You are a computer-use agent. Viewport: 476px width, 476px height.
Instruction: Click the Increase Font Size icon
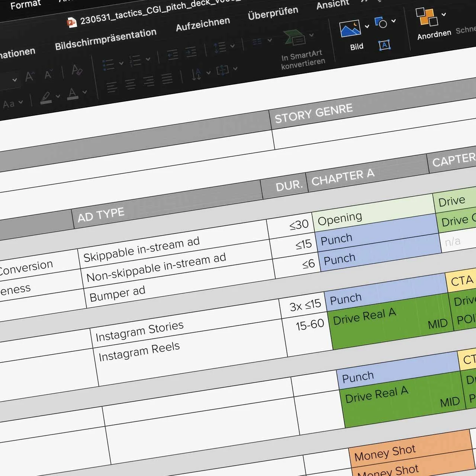pos(30,77)
